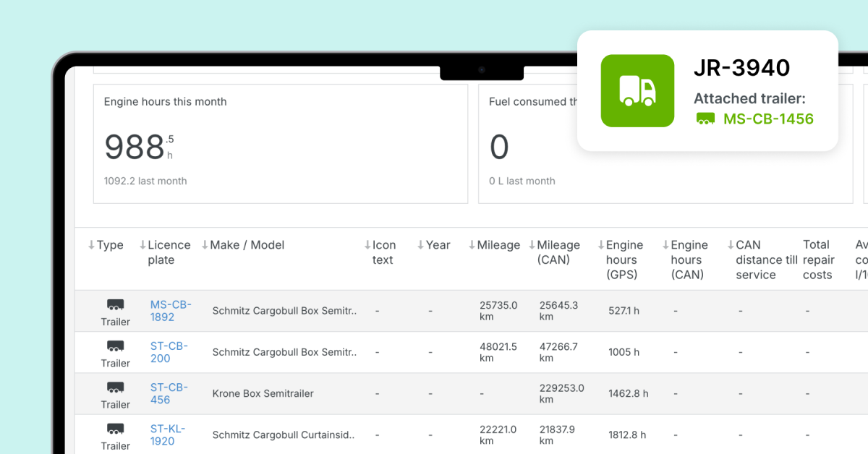Click the sort arrow on the Type column
Image resolution: width=868 pixels, height=454 pixels.
click(90, 245)
